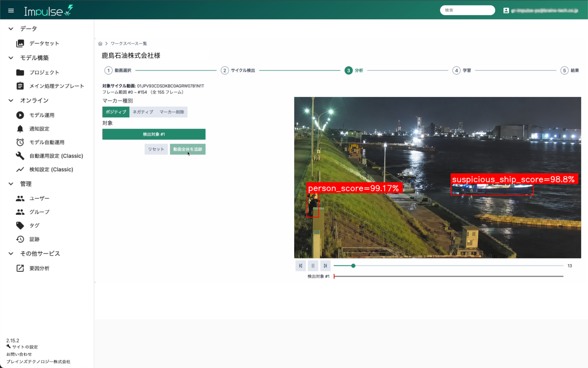The image size is (588, 368).
Task: Click the 動画全体を追跡 button
Action: (187, 149)
